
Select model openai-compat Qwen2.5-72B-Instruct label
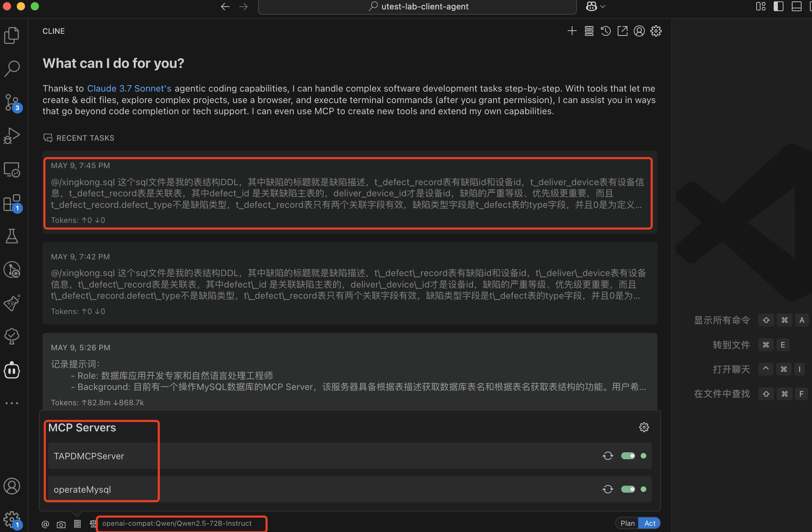177,523
